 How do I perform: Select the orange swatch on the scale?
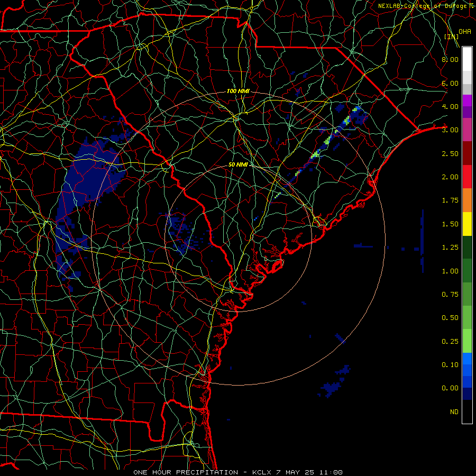coord(467,200)
